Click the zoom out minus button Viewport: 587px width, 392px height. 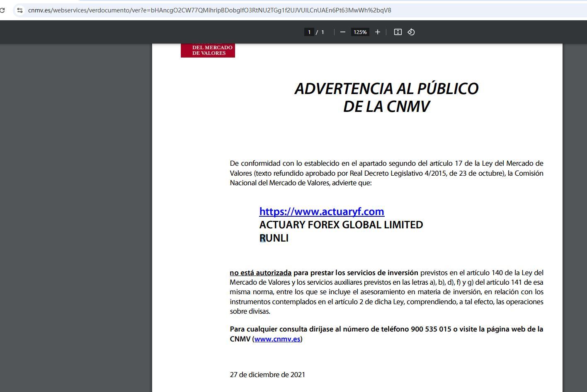tap(342, 32)
